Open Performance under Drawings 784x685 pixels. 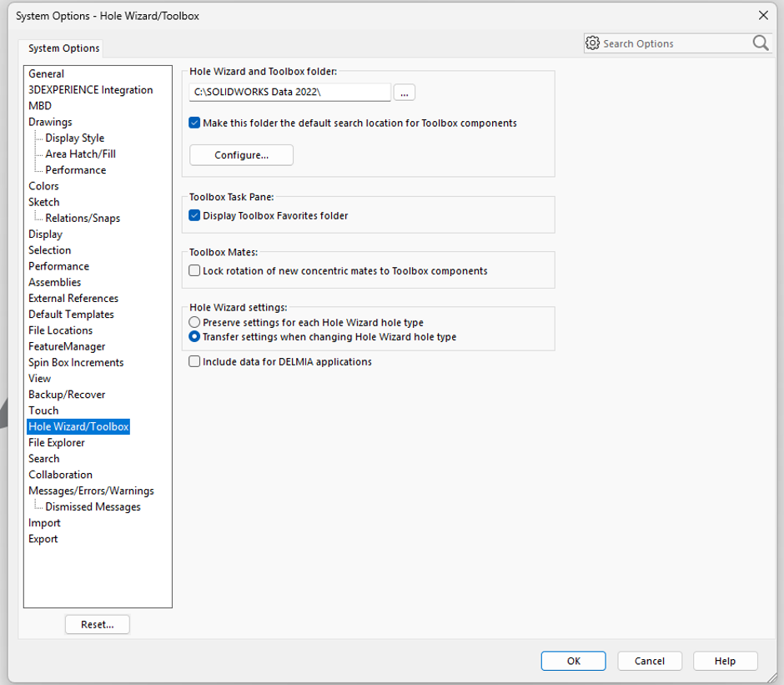[76, 170]
